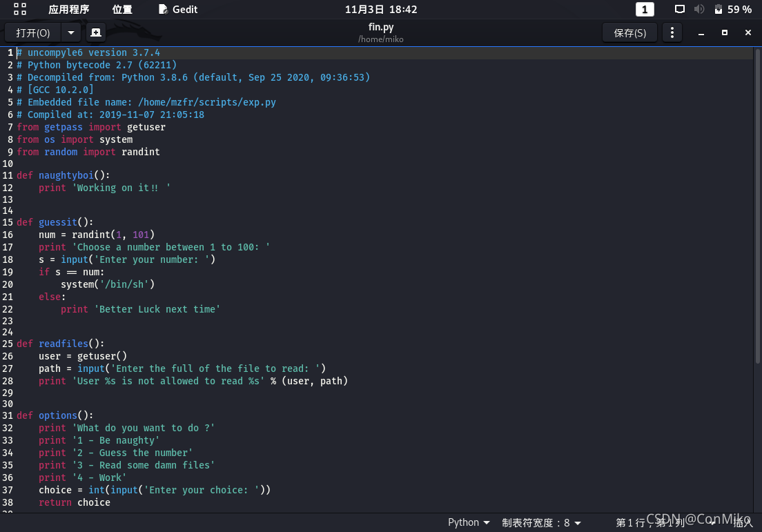Click the '4 - Work' line
This screenshot has height=532, width=762.
click(x=83, y=477)
